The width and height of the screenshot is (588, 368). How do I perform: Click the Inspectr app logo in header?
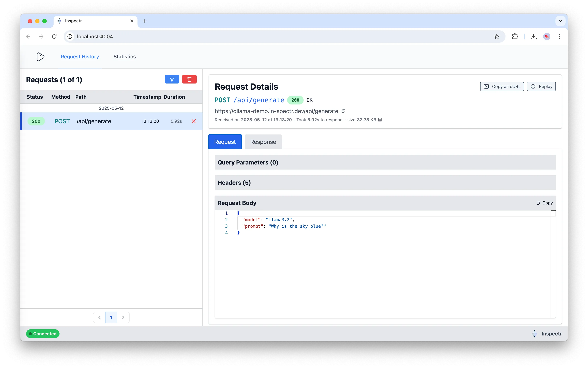(40, 57)
